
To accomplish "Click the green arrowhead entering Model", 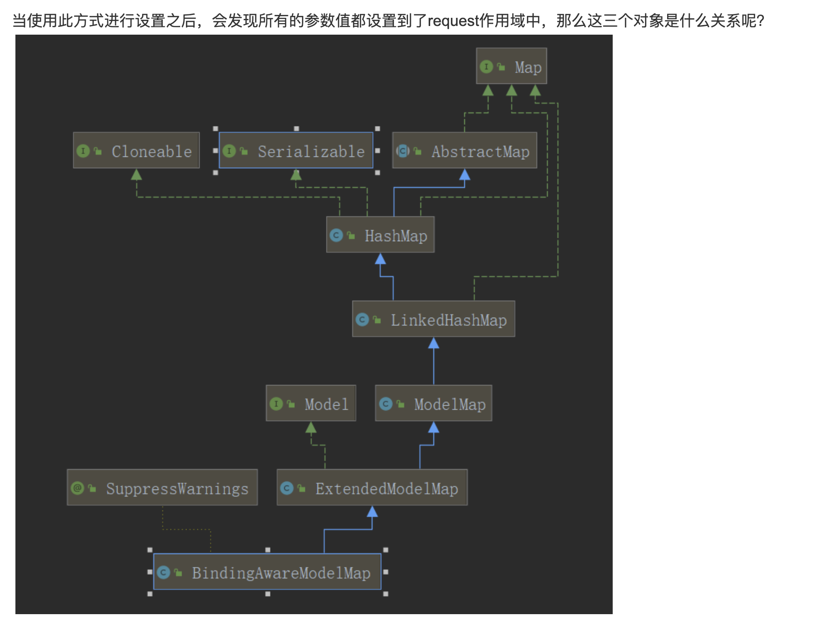I will pos(311,427).
